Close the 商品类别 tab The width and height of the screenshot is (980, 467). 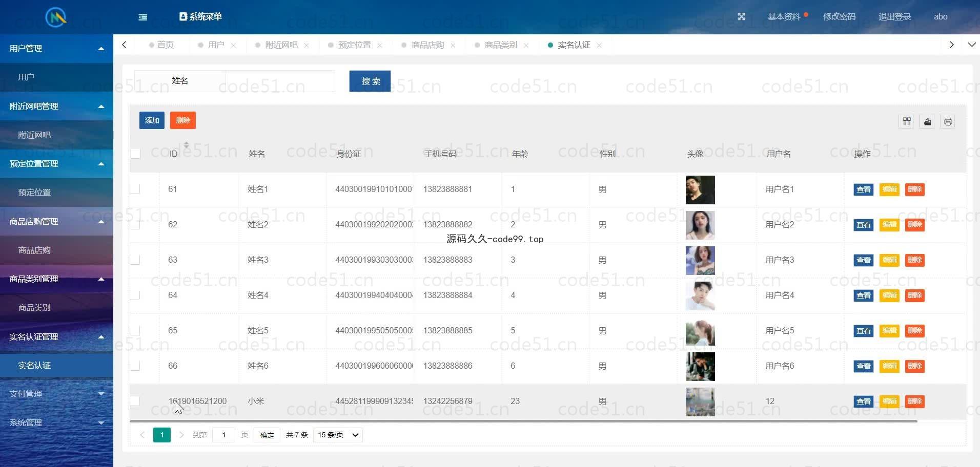(x=526, y=45)
